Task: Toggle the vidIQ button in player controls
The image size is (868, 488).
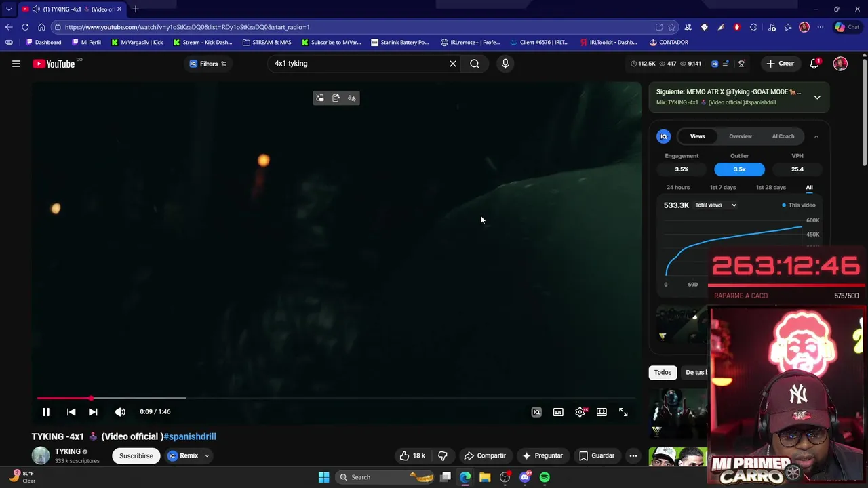Action: [x=536, y=412]
